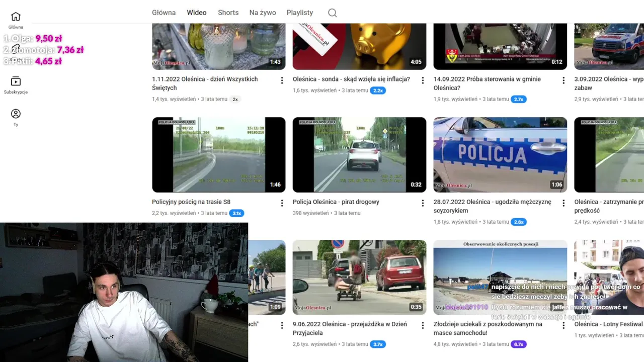The image size is (644, 362).
Task: Open the Subskrypcje sidebar icon
Action: coord(16,85)
